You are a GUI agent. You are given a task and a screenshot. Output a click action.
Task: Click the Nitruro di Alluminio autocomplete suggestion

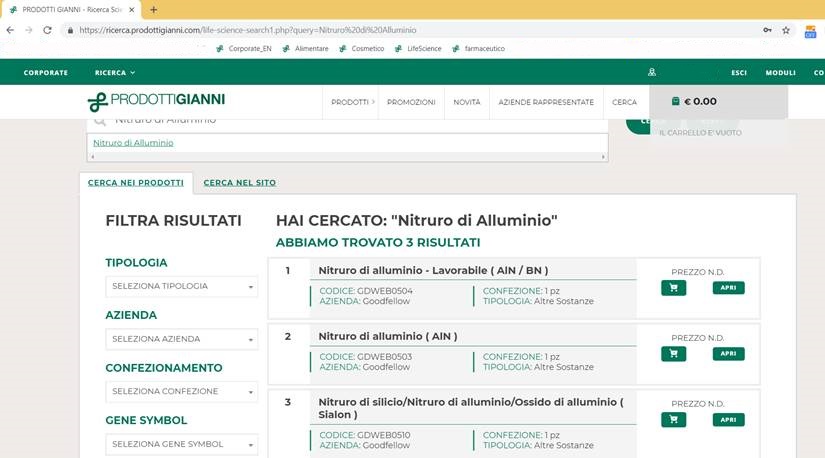coord(133,143)
